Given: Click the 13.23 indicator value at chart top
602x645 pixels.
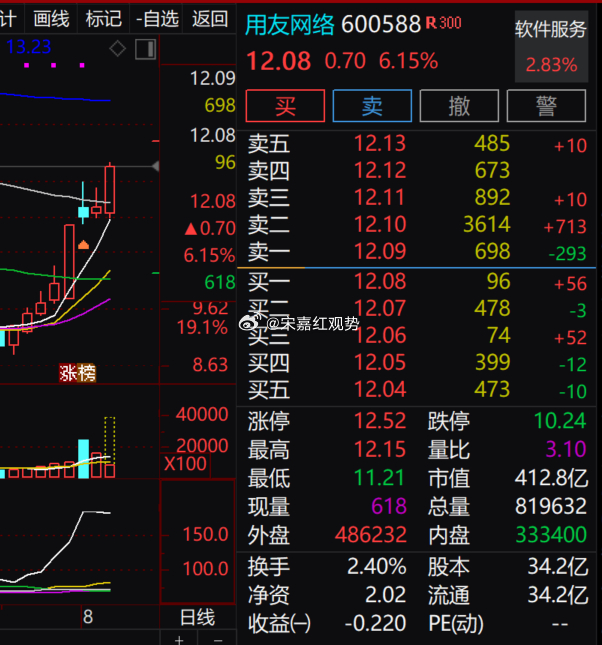Looking at the screenshot, I should (x=28, y=47).
